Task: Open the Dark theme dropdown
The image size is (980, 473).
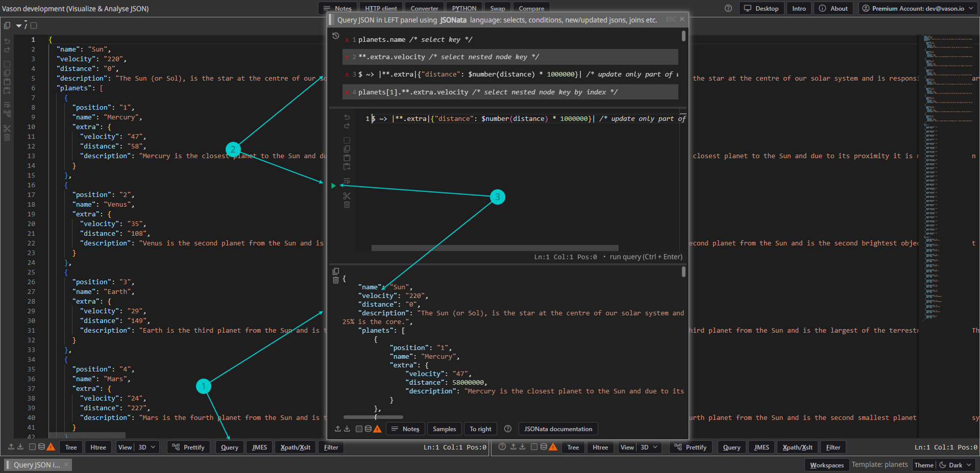Action: click(x=956, y=465)
